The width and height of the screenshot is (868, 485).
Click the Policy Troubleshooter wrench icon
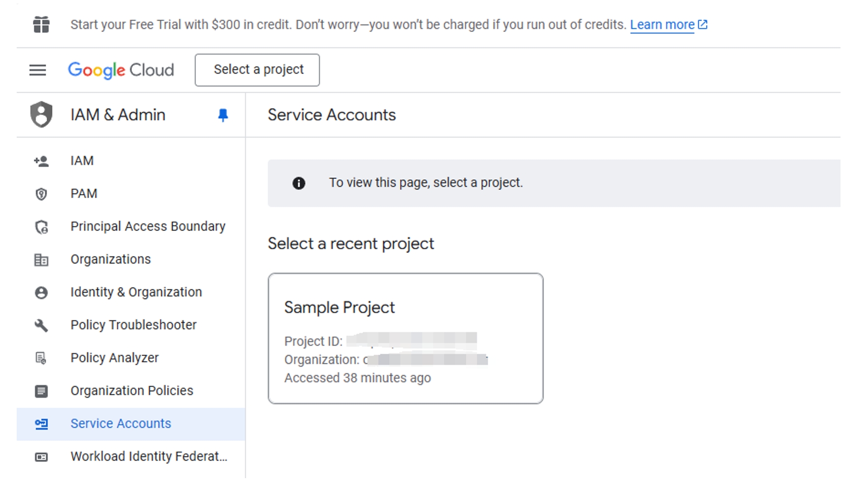pos(41,325)
